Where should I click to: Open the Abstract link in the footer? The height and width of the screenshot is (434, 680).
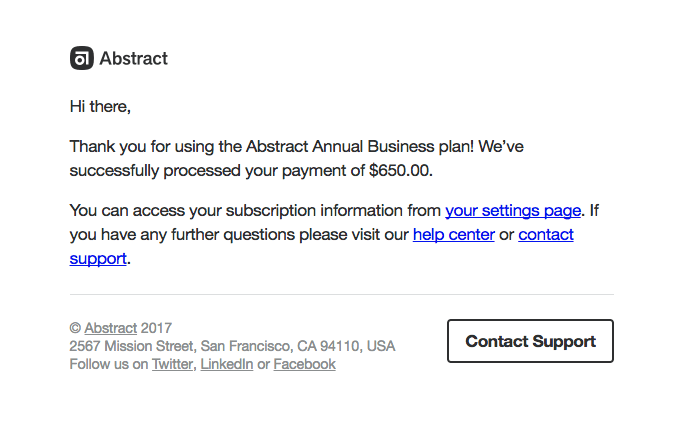(x=110, y=327)
